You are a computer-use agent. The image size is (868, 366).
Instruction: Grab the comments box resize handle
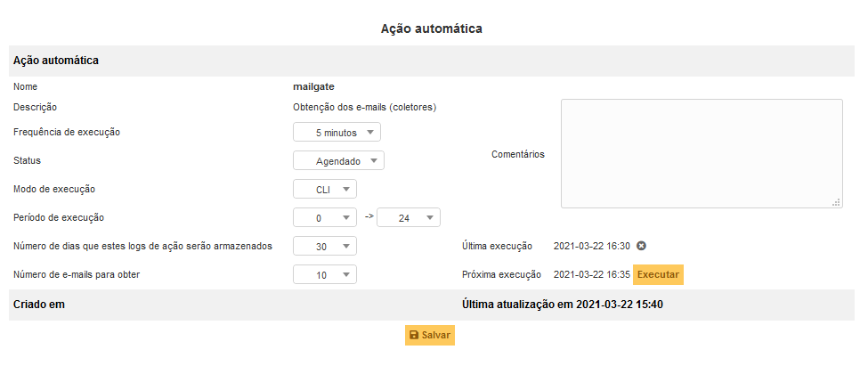pos(836,202)
